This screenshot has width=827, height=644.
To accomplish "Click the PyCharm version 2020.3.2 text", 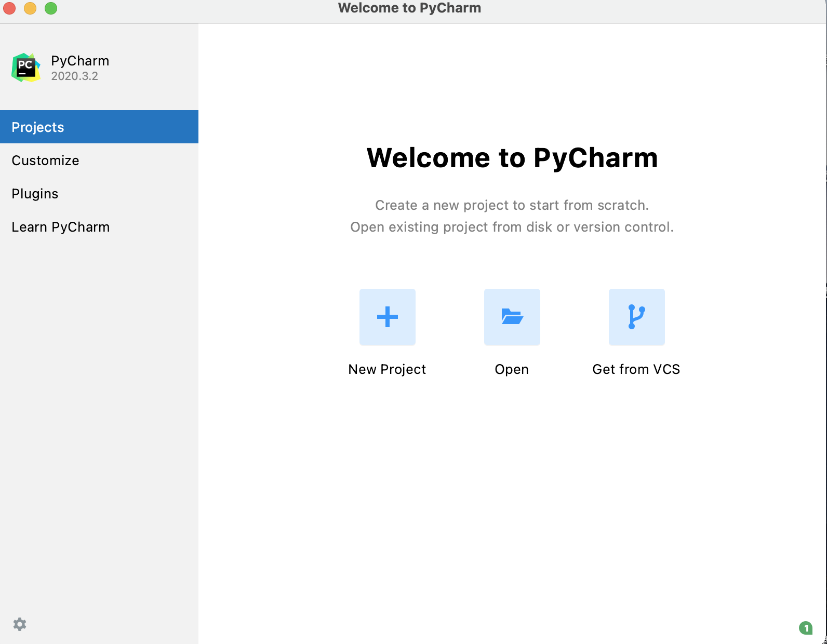I will (74, 76).
